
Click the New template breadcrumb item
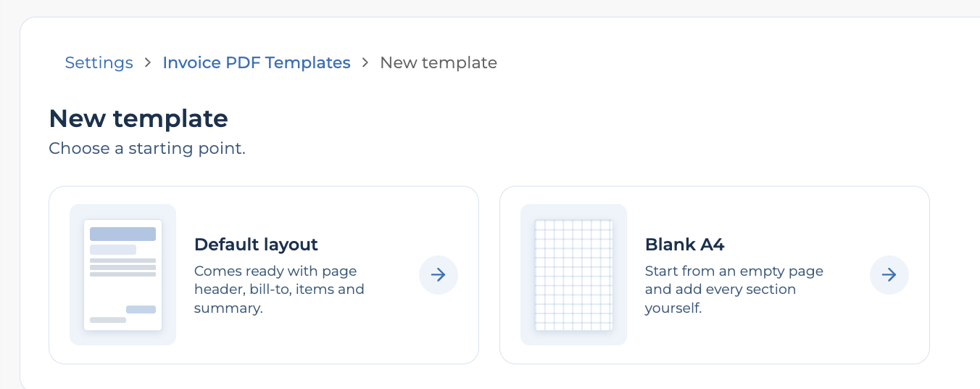click(439, 62)
